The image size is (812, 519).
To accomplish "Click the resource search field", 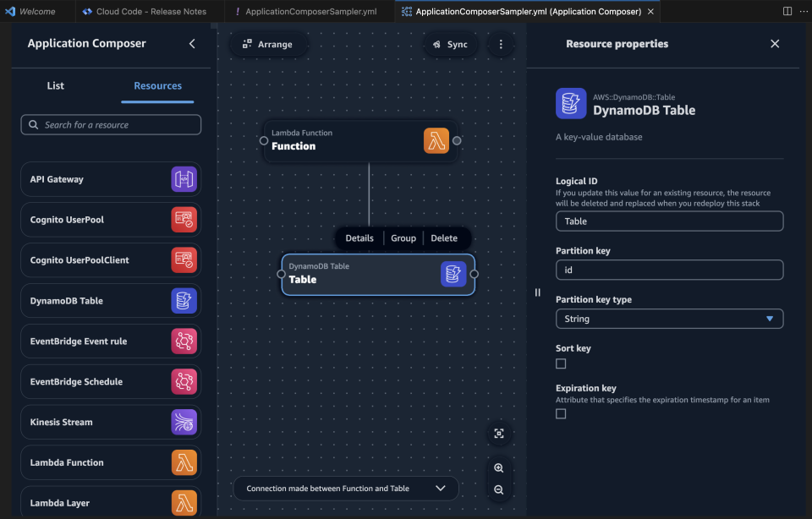I will (111, 124).
